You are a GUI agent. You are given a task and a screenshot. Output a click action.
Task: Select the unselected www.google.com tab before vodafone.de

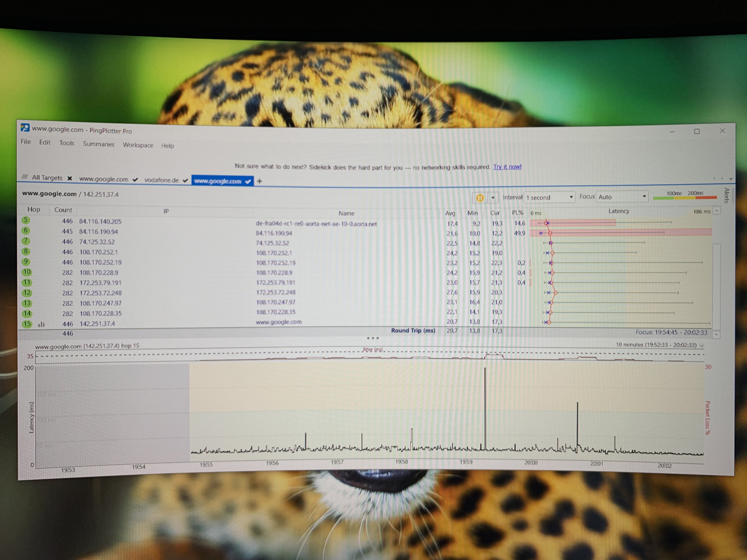click(x=104, y=179)
